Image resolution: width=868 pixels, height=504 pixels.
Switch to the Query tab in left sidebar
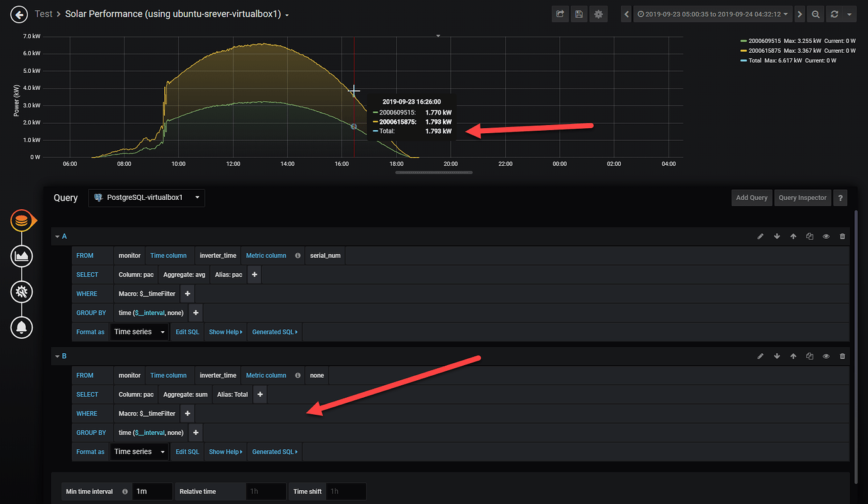pyautogui.click(x=21, y=221)
